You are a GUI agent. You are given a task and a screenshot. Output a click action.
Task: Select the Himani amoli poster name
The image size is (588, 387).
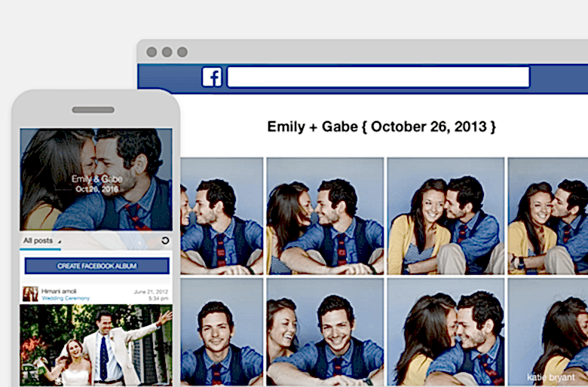click(x=59, y=291)
